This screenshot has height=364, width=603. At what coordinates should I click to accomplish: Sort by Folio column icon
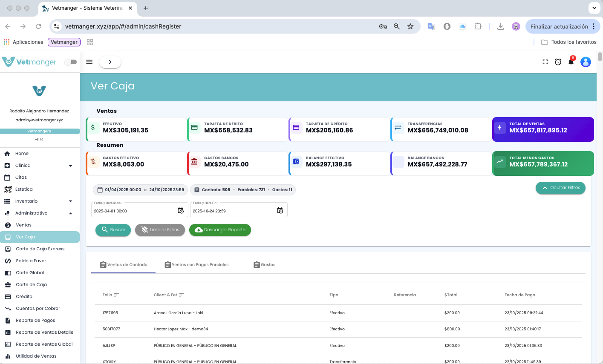pyautogui.click(x=117, y=295)
